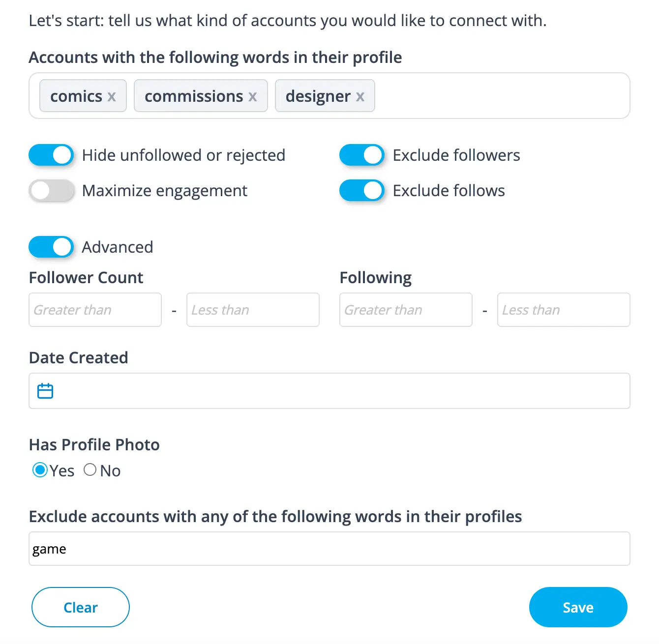Focus the Following Less than input

point(564,310)
